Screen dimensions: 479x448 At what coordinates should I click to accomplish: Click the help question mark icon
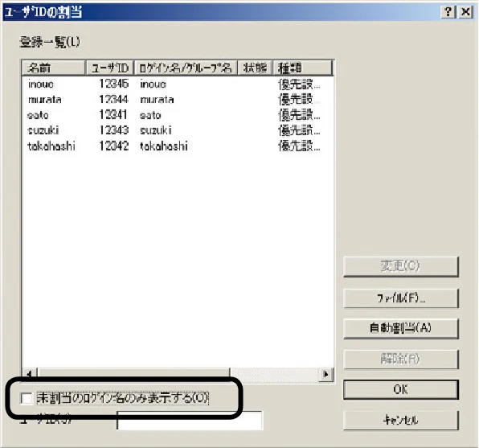pos(448,12)
